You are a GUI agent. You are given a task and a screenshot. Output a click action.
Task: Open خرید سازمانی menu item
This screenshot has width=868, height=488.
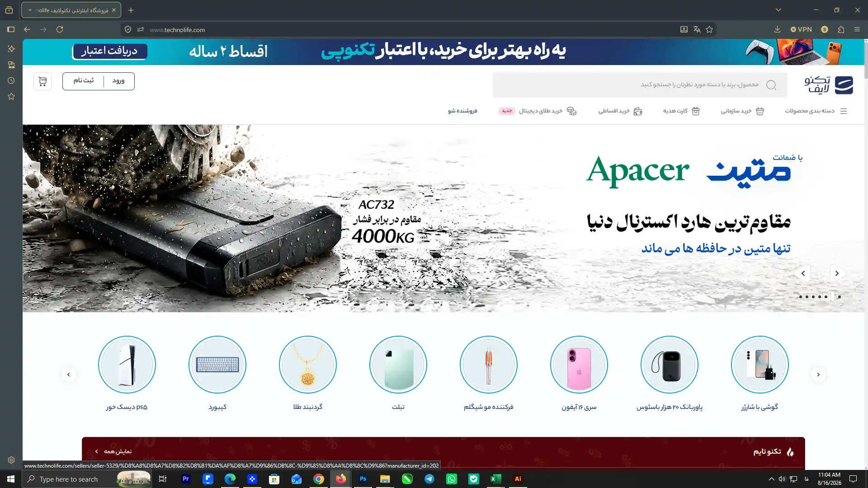[x=742, y=111]
